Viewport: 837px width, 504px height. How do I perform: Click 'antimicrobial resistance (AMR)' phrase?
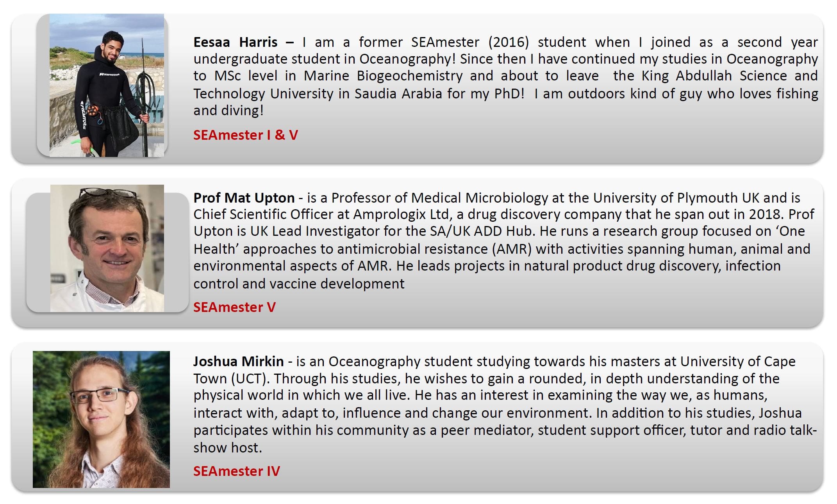434,249
